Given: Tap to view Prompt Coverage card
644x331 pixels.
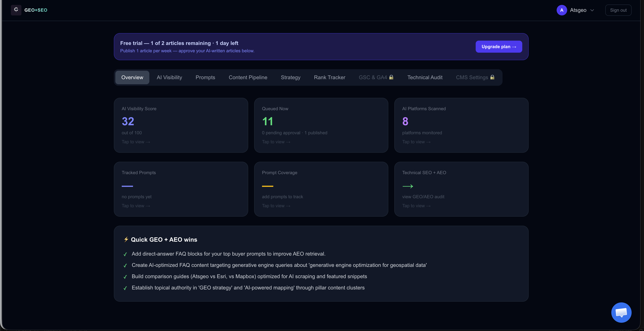Looking at the screenshot, I should (276, 206).
